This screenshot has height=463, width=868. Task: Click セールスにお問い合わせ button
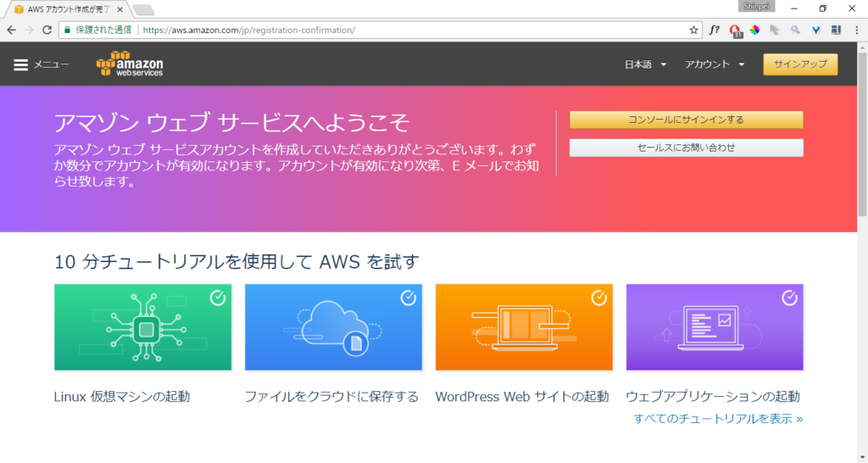coord(686,148)
